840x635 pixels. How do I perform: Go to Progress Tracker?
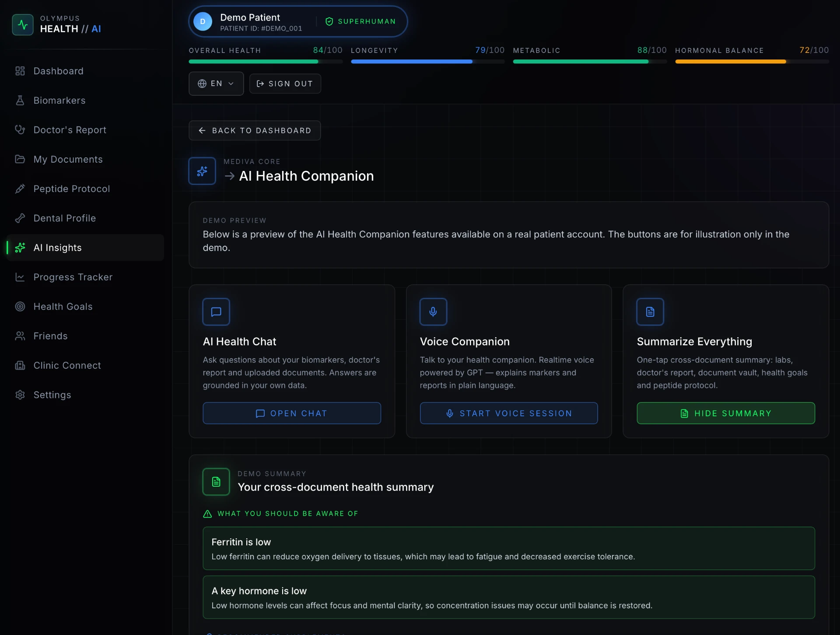85,277
